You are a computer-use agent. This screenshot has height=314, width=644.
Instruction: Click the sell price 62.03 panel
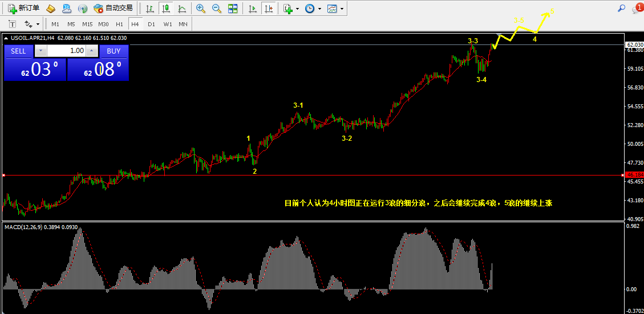(35, 70)
